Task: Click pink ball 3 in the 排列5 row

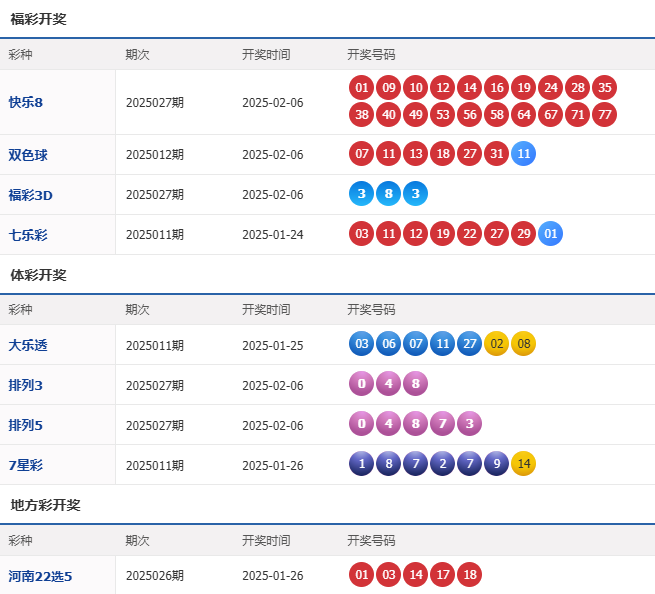Action: point(470,424)
